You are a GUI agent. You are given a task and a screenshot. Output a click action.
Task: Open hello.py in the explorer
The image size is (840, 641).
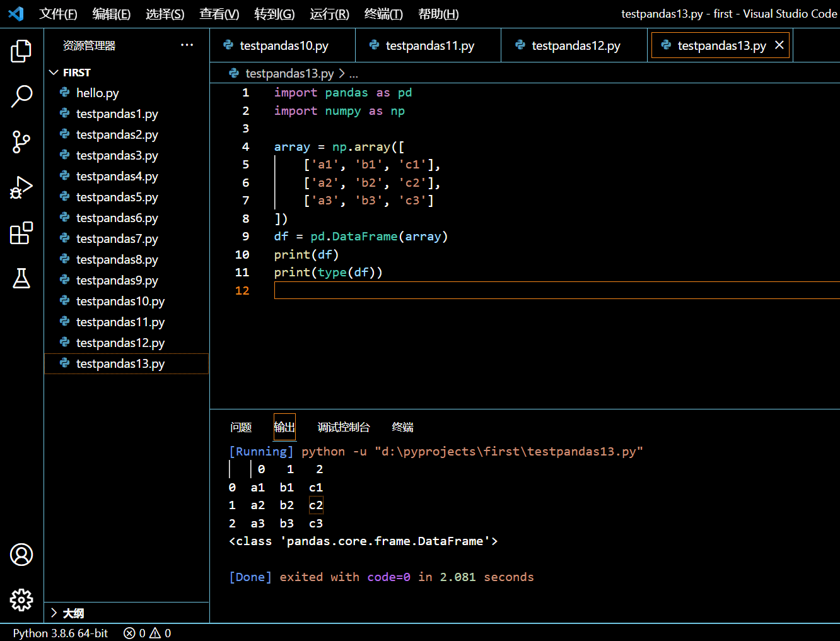(126, 93)
